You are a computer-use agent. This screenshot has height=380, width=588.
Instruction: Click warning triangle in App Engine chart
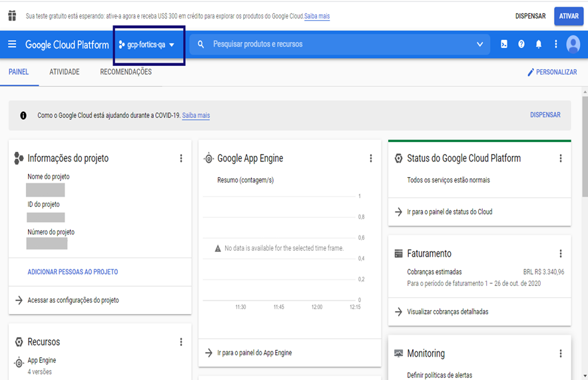tap(218, 249)
